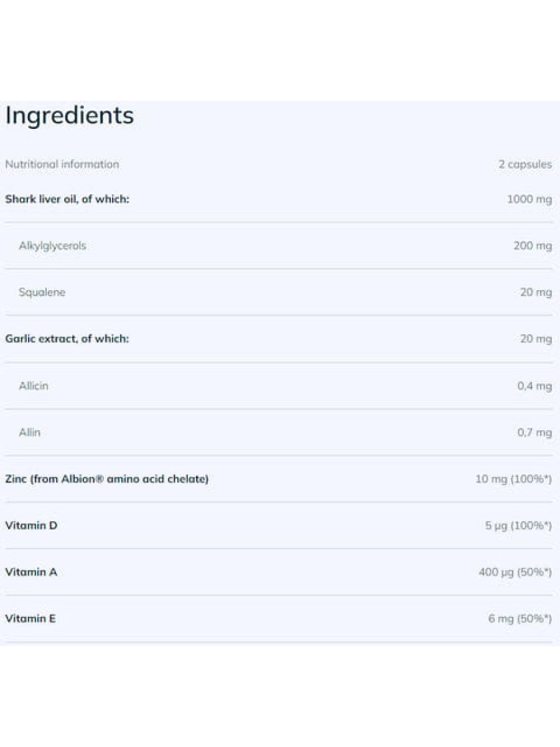Click the 0,4 mg Allicin amount
Screen dimensions: 560x747
[534, 386]
